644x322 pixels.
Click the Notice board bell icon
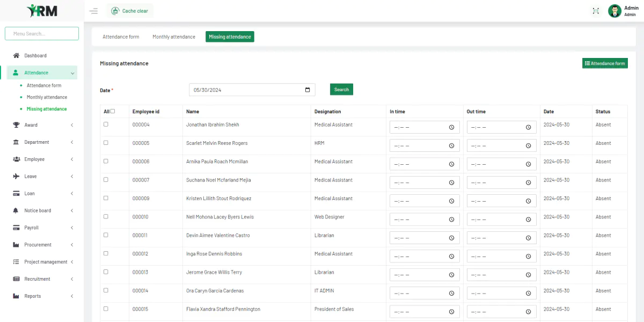[16, 211]
